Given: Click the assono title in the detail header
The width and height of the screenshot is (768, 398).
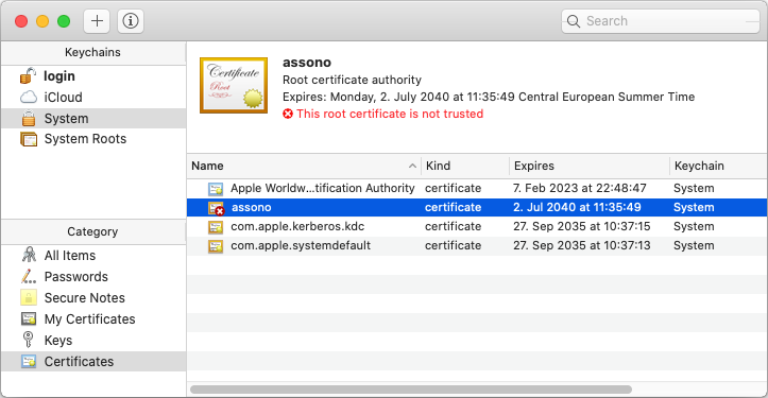Looking at the screenshot, I should coord(307,62).
